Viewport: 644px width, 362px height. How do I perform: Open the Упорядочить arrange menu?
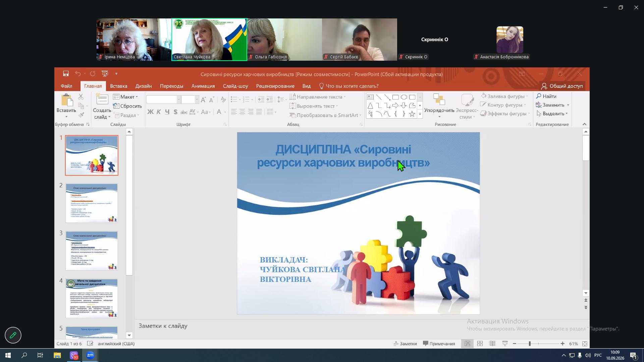(439, 107)
